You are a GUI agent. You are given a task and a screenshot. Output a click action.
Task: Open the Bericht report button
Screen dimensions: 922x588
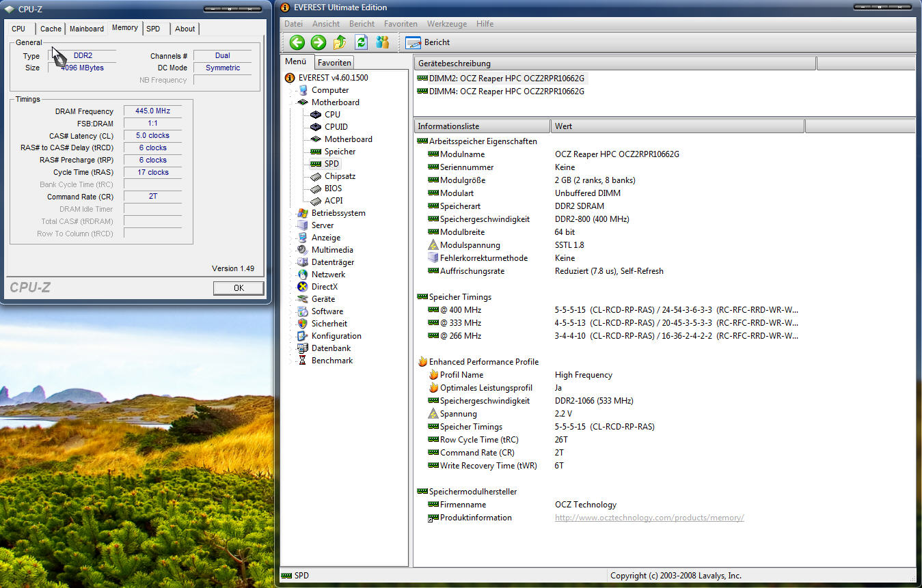point(428,42)
